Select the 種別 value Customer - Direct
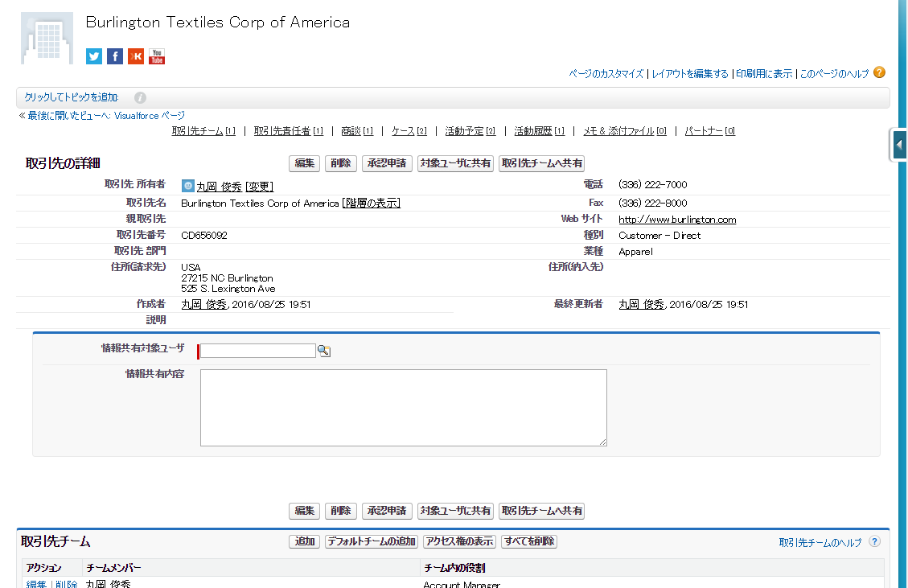Image resolution: width=908 pixels, height=588 pixels. pyautogui.click(x=659, y=236)
